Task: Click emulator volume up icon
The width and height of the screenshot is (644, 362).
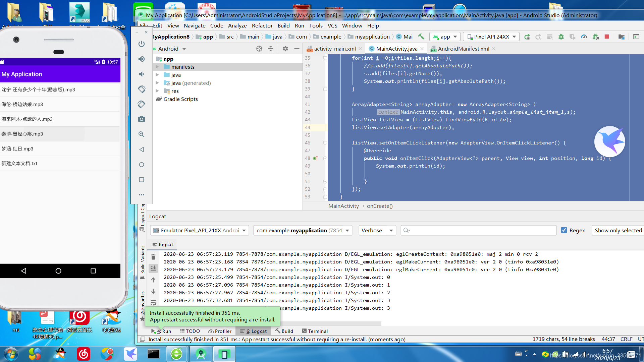Action: pyautogui.click(x=142, y=59)
